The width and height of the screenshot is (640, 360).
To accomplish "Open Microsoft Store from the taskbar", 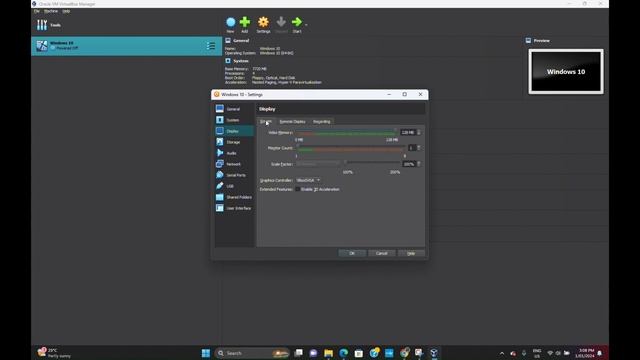I will 359,353.
